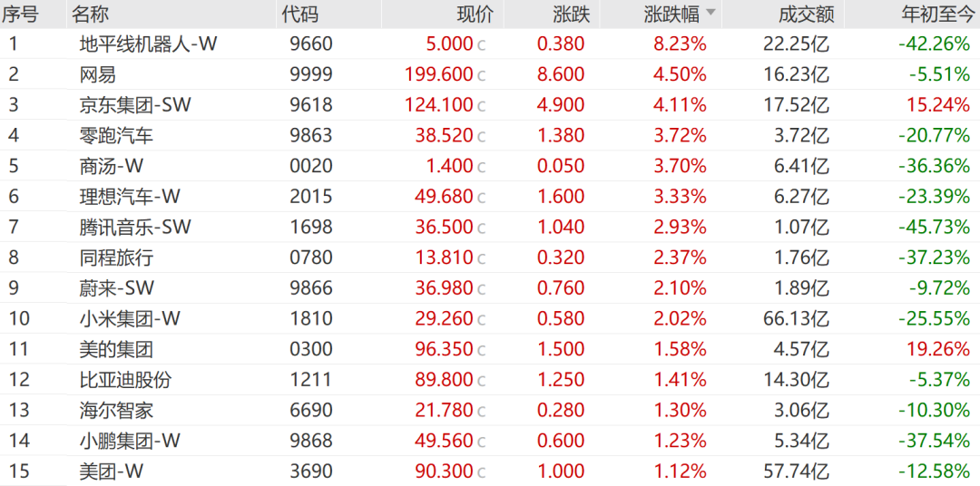Select the 商汤-W row
This screenshot has height=486, width=980.
pyautogui.click(x=490, y=166)
